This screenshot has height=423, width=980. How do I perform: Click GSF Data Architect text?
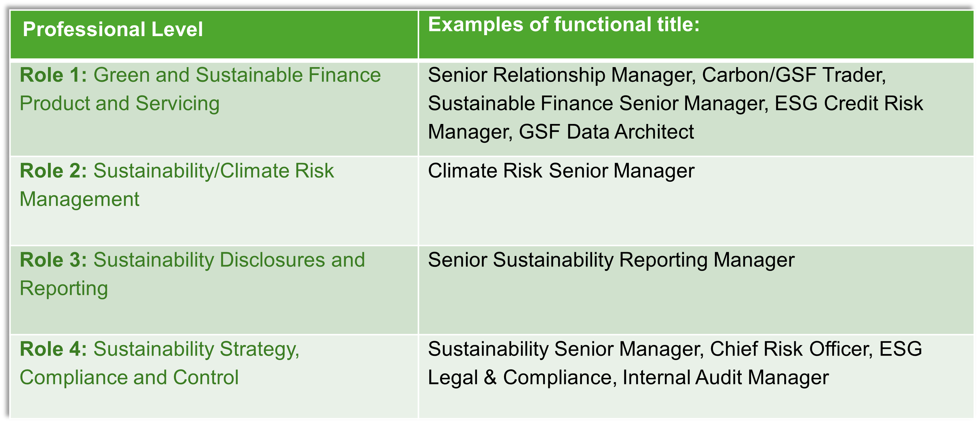[x=606, y=132]
